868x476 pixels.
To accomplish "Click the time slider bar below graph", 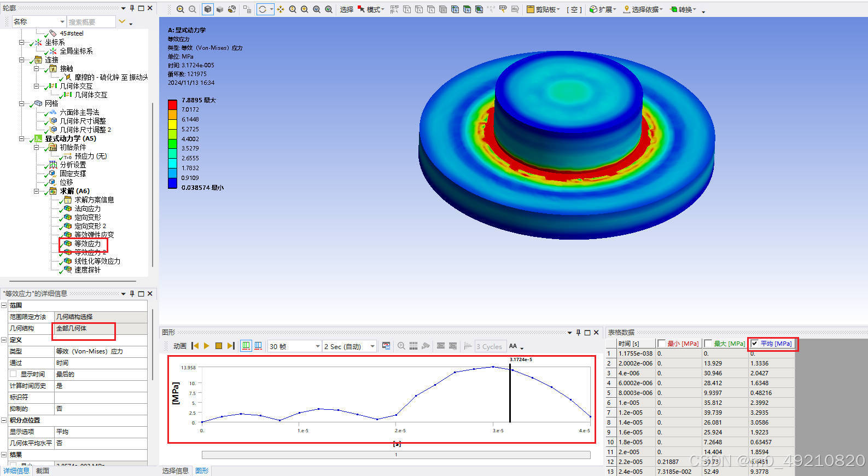I will 396,455.
